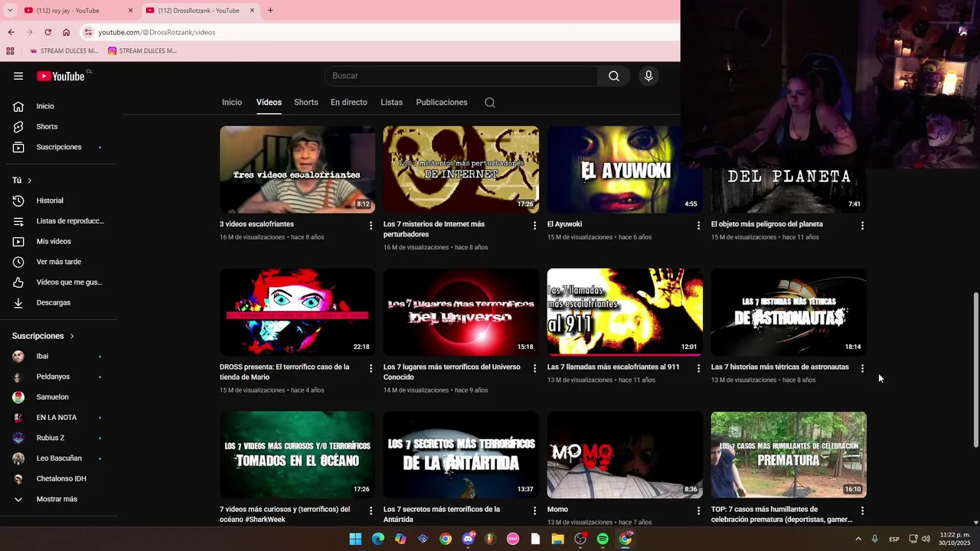The width and height of the screenshot is (980, 551).
Task: Reload the page in browser toolbar
Action: (47, 32)
